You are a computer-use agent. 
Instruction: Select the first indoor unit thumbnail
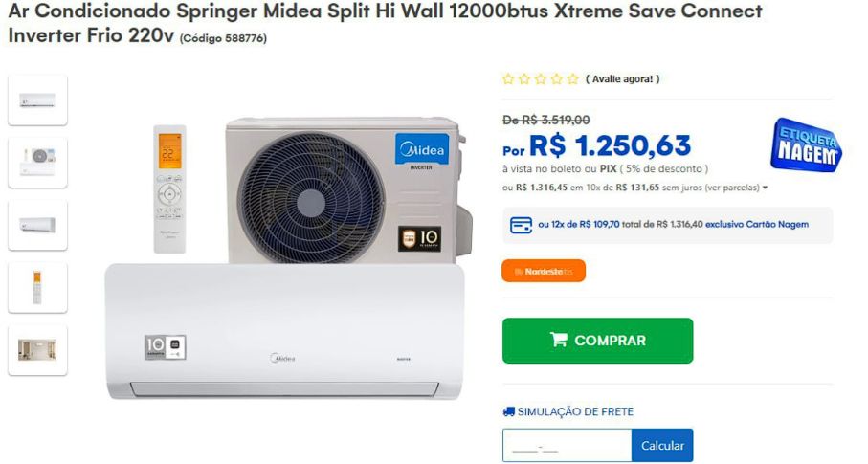pos(37,100)
